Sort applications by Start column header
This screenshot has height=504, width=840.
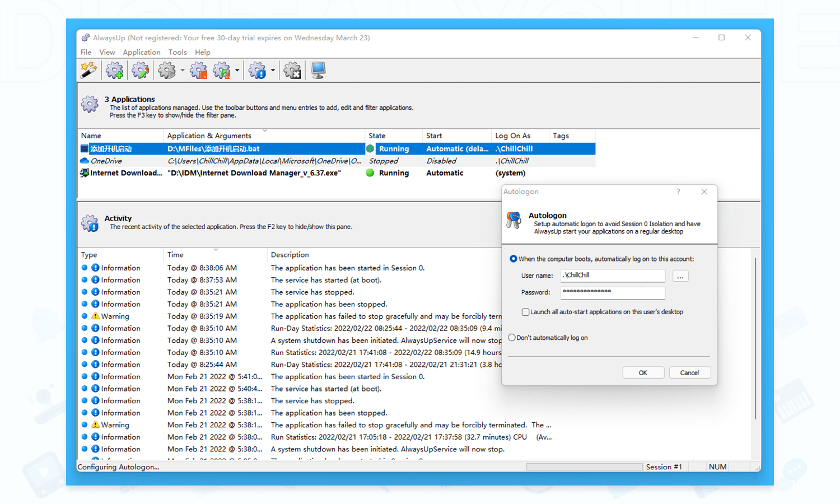pos(457,136)
